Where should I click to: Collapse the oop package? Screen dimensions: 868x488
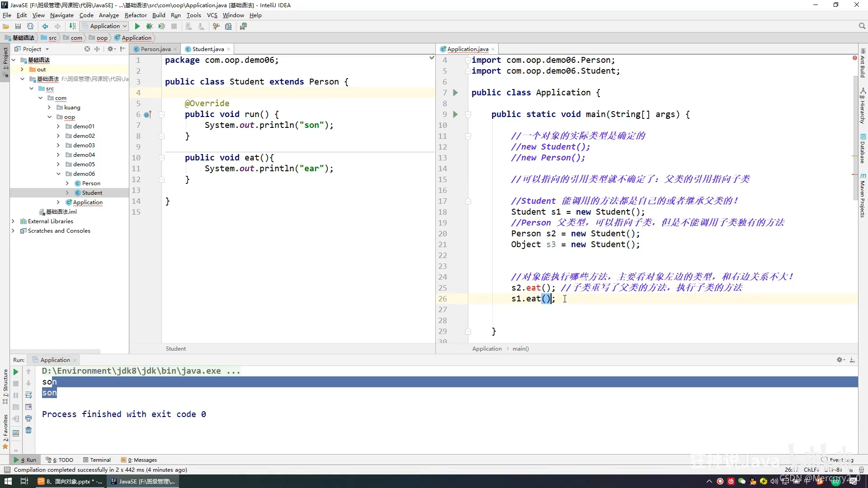(x=49, y=117)
